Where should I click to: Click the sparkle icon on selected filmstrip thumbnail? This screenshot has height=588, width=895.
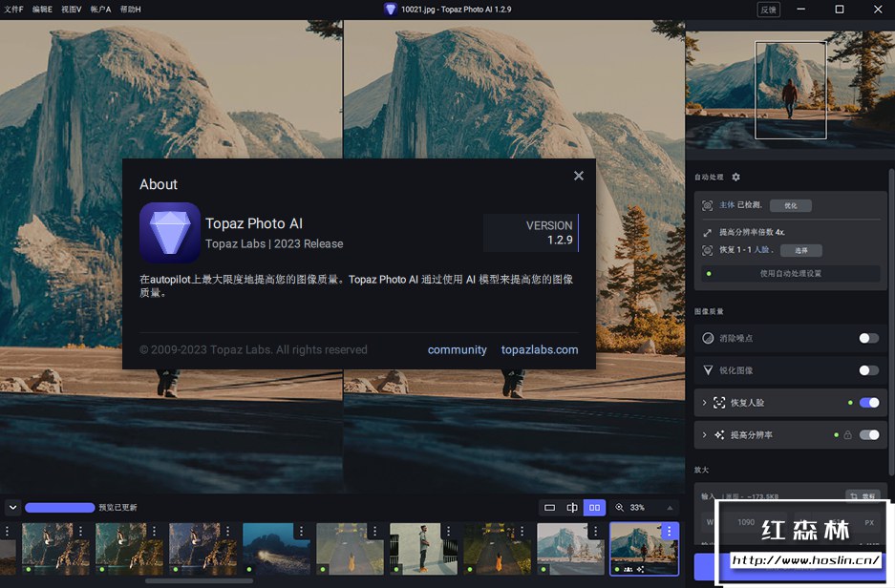pyautogui.click(x=640, y=569)
